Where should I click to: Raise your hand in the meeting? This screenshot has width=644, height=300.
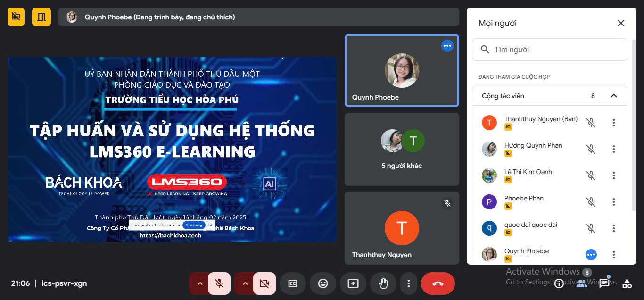383,283
